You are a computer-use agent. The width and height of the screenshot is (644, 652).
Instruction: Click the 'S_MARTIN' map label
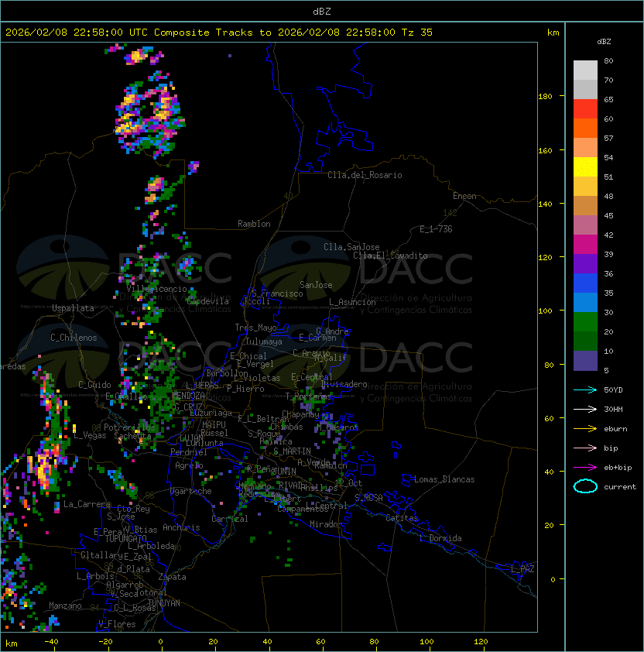pyautogui.click(x=293, y=451)
